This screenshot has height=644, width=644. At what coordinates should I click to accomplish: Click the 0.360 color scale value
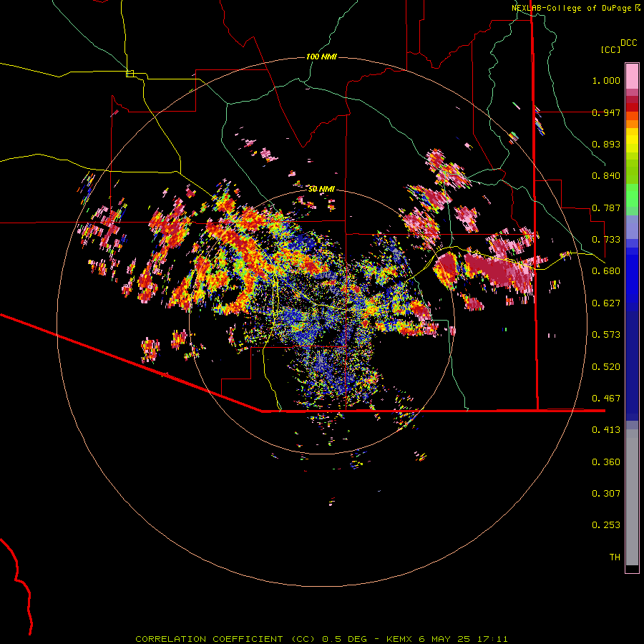point(606,462)
